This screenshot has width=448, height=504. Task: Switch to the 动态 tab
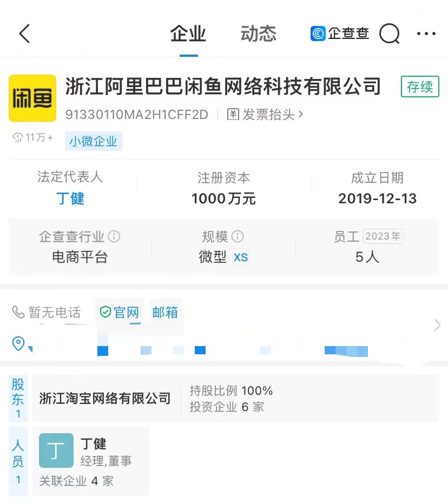(x=259, y=34)
